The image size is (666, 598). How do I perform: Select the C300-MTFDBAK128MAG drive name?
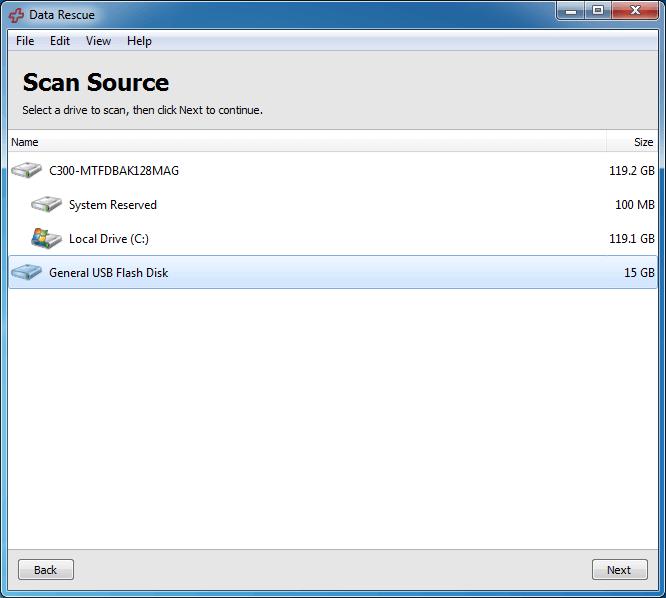tap(114, 171)
